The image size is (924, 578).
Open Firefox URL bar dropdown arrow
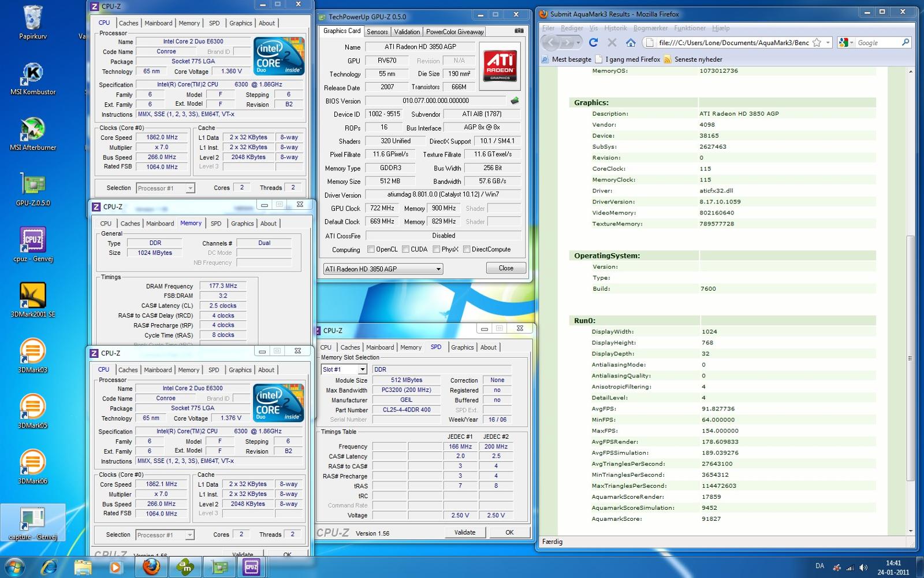pos(828,42)
